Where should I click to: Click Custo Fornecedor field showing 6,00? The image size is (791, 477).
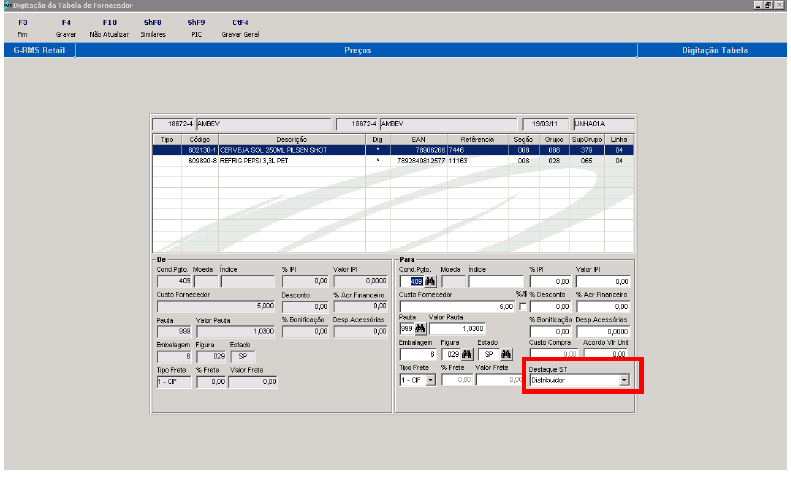(457, 307)
